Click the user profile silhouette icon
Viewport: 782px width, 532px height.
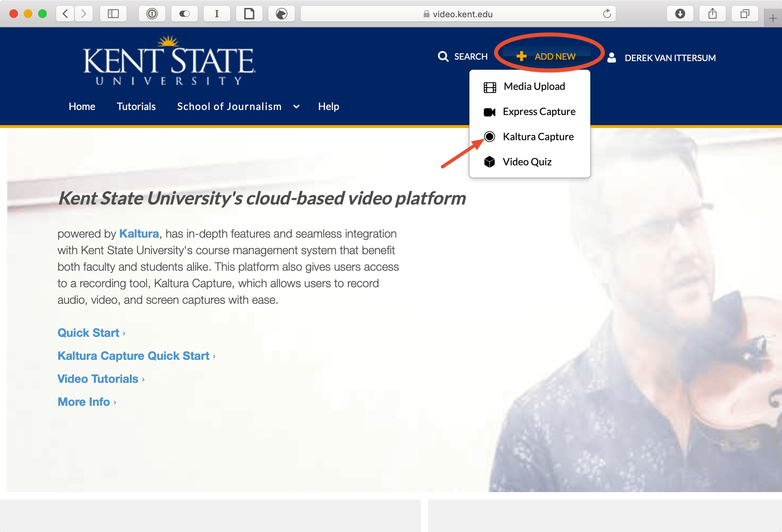[x=611, y=58]
